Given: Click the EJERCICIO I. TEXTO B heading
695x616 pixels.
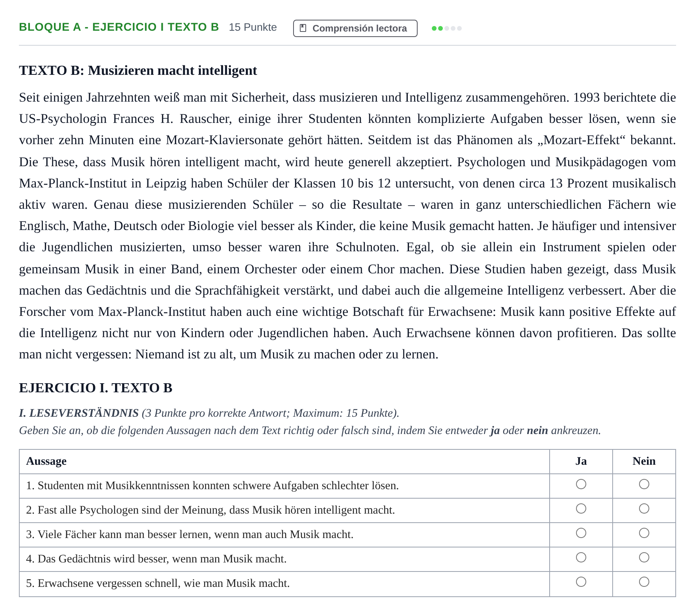Looking at the screenshot, I should [x=96, y=388].
